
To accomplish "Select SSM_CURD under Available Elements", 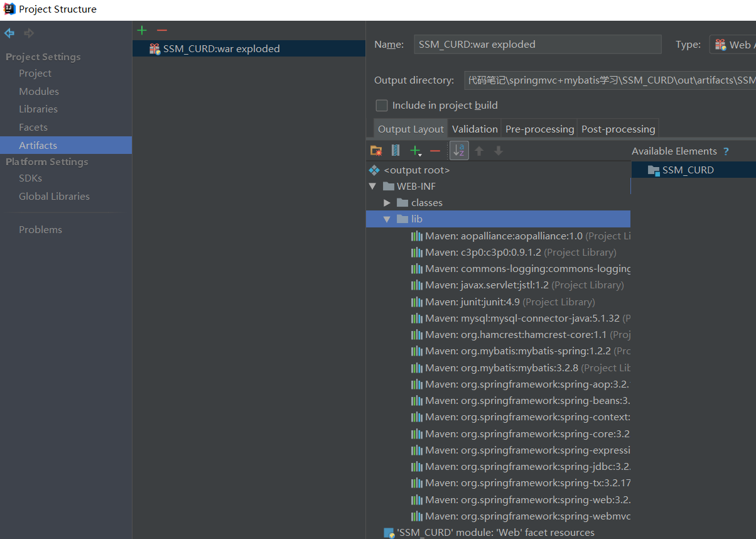I will pos(694,170).
